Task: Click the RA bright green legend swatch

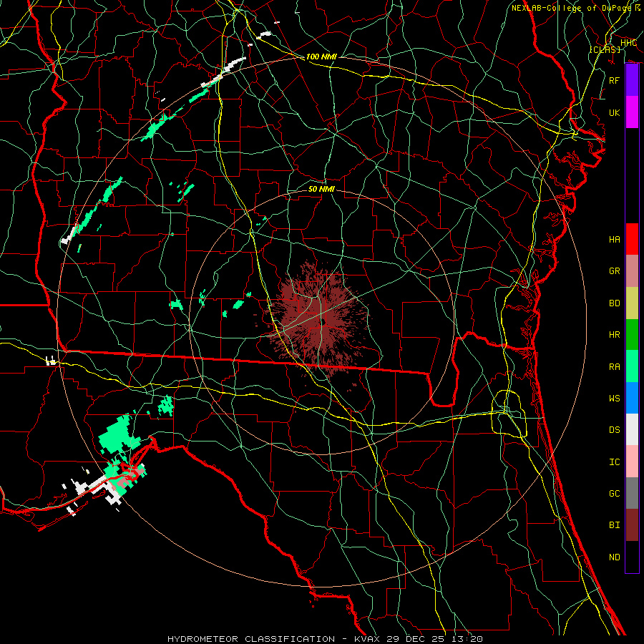Action: click(632, 366)
